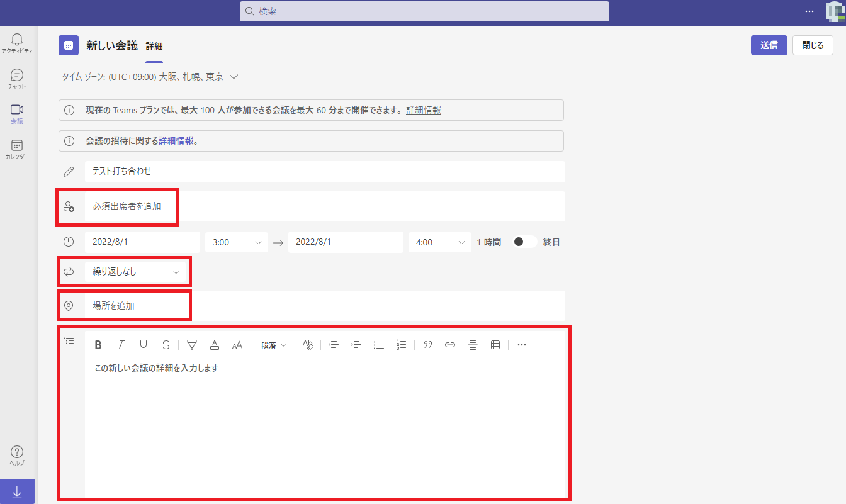Image resolution: width=846 pixels, height=504 pixels.
Task: Click the 送信 (Send) button
Action: [x=769, y=45]
